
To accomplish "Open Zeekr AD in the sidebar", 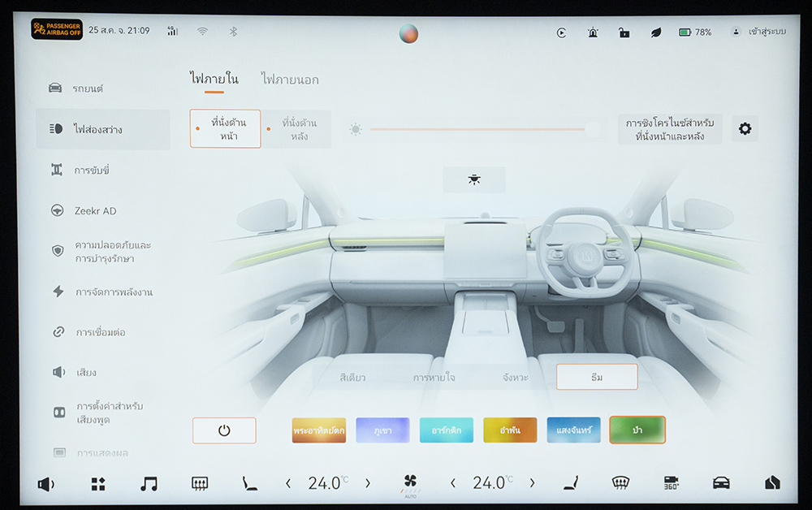I will pyautogui.click(x=95, y=210).
